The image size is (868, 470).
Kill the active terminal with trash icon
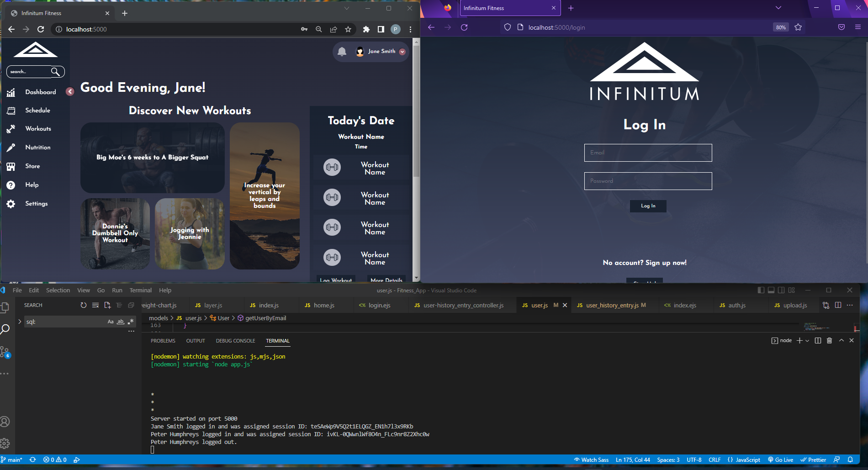(830, 340)
